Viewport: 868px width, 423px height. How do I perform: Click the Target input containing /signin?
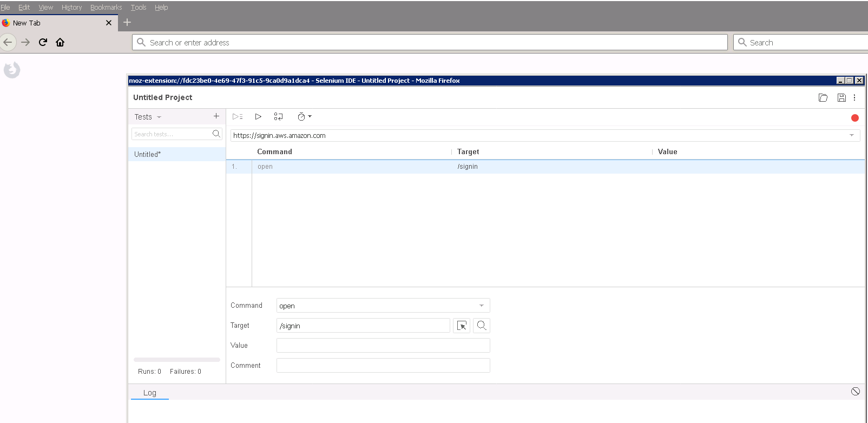point(363,326)
